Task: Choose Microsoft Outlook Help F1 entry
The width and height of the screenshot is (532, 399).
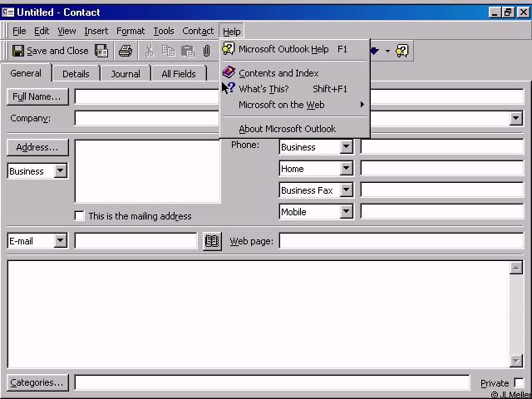Action: [x=293, y=49]
